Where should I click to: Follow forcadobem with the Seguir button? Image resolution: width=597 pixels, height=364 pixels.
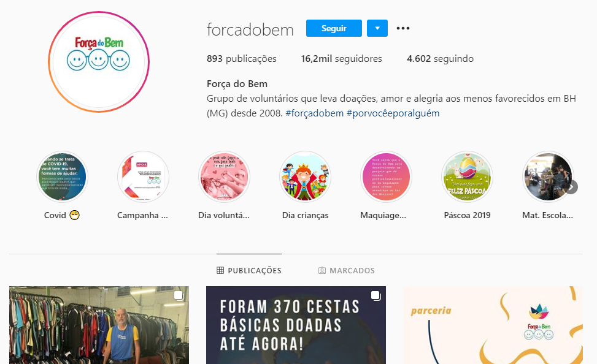tap(334, 28)
